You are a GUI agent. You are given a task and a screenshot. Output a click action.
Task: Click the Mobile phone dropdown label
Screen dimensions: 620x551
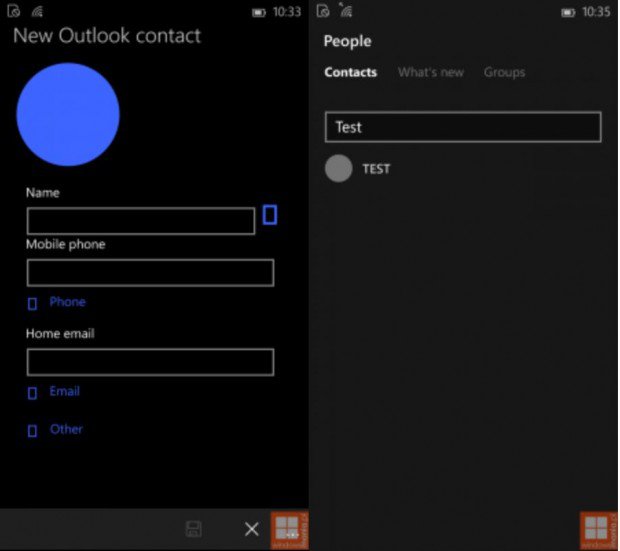(x=66, y=244)
